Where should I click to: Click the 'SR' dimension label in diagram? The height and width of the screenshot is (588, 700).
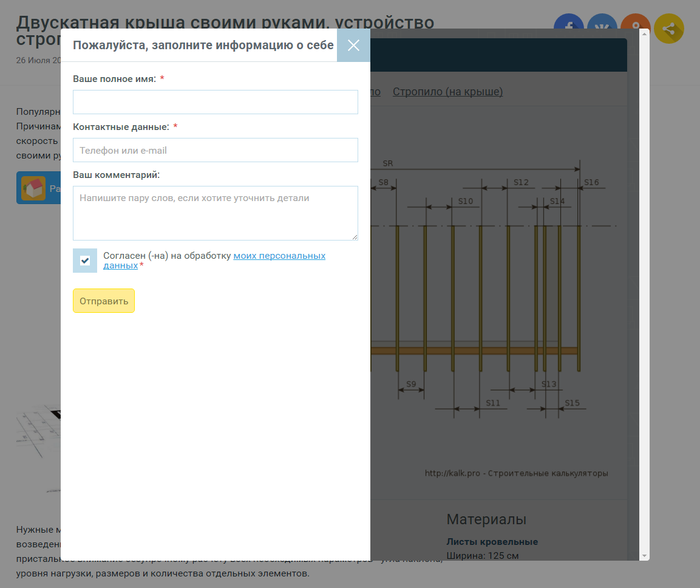[x=388, y=163]
